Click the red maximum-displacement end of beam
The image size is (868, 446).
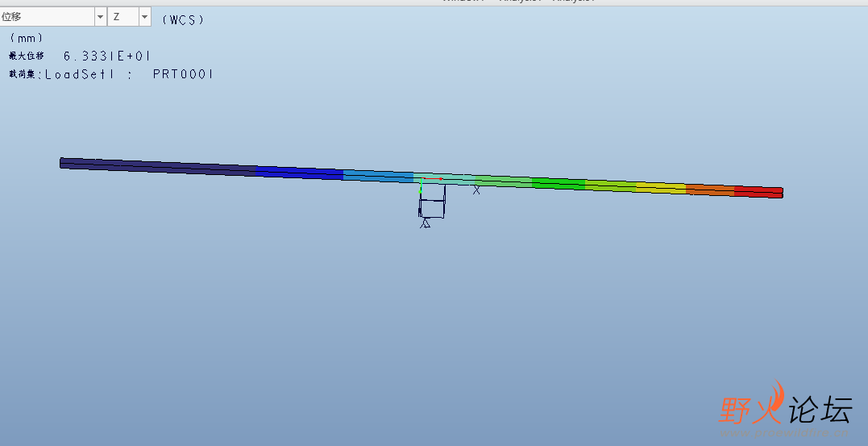pyautogui.click(x=758, y=192)
